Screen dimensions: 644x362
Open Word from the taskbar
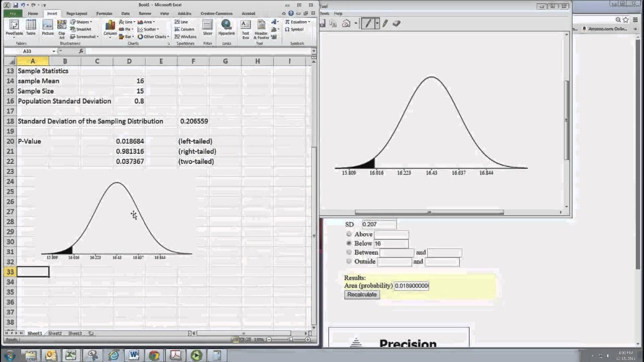(134, 355)
